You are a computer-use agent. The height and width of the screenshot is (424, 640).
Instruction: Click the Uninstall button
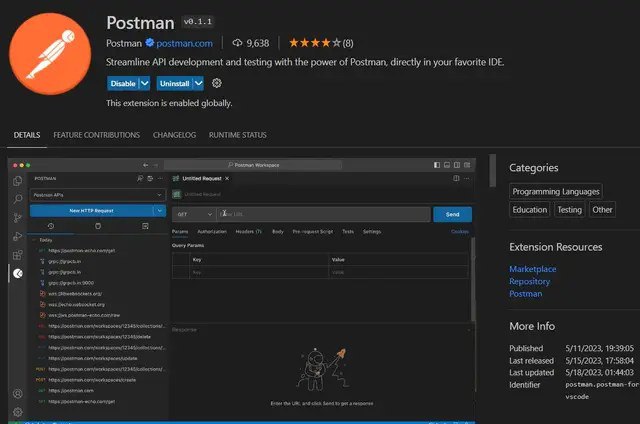175,83
